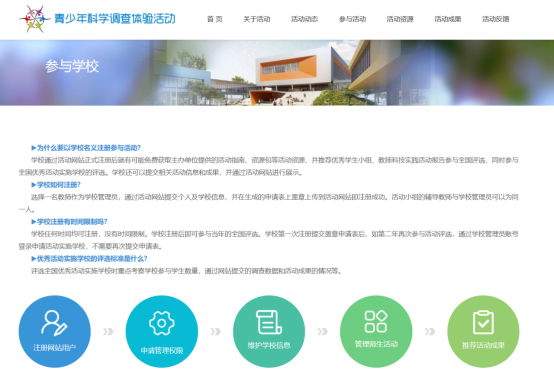Click the campus building banner image
The image size is (554, 383).
[x=277, y=73]
